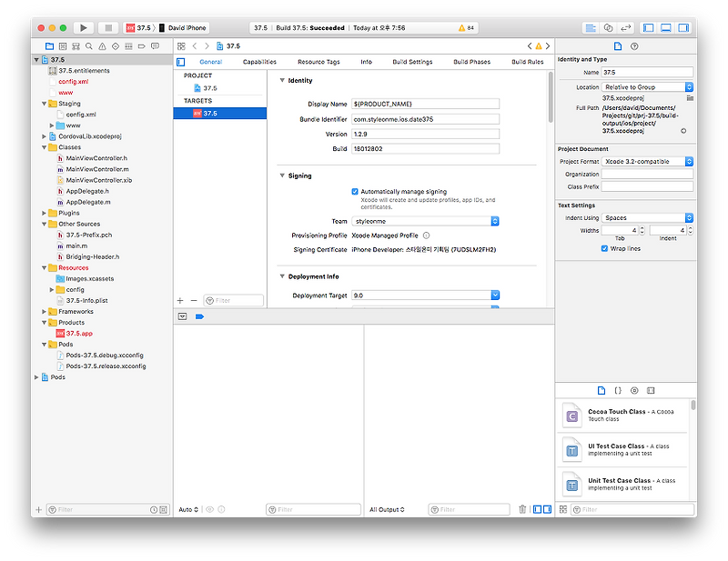Viewport: 728px width, 561px height.
Task: Switch to the Info tab
Action: (x=367, y=62)
